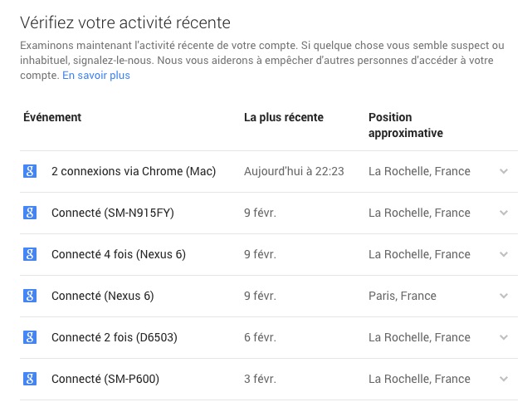Click Google icon for Paris Nexus 6 entry
This screenshot has height=402, width=532.
[x=30, y=296]
